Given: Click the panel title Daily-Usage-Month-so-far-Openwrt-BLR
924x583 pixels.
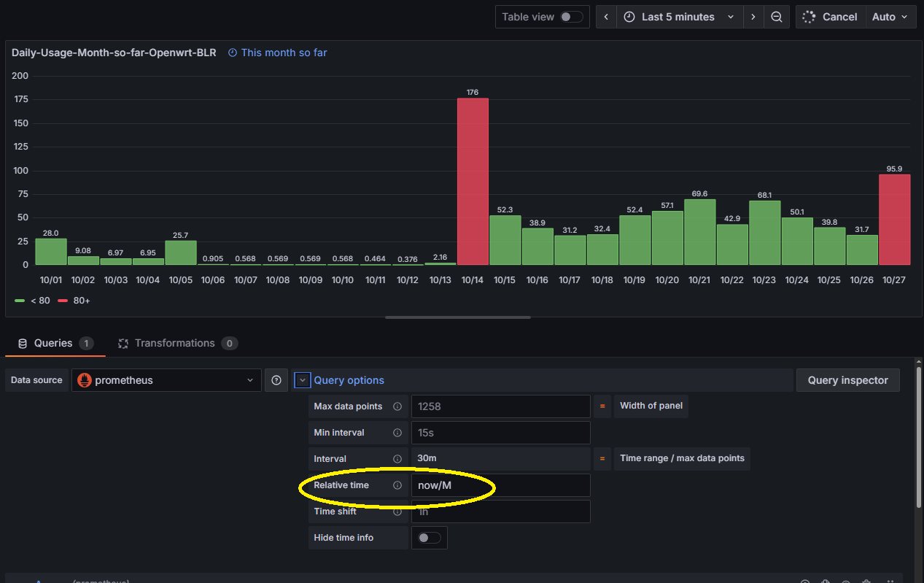Looking at the screenshot, I should 114,53.
